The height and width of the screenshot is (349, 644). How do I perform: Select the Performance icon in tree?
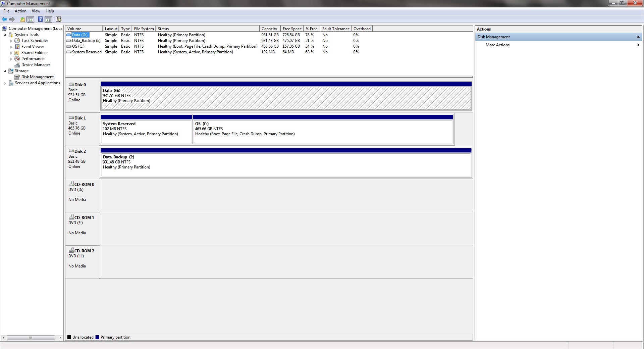pyautogui.click(x=17, y=59)
